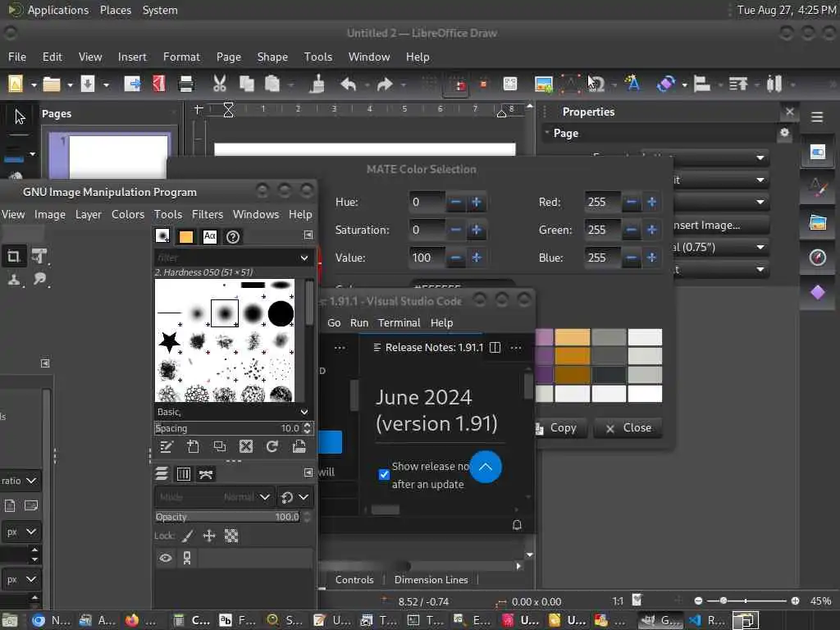The image size is (840, 630).
Task: Open the Applications menu in top panel
Action: tap(58, 10)
